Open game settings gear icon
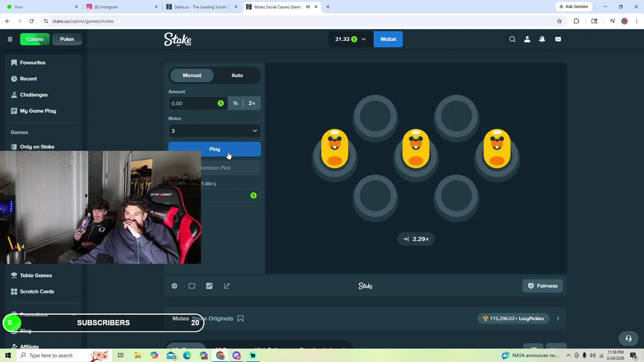Image resolution: width=644 pixels, height=362 pixels. (x=174, y=286)
